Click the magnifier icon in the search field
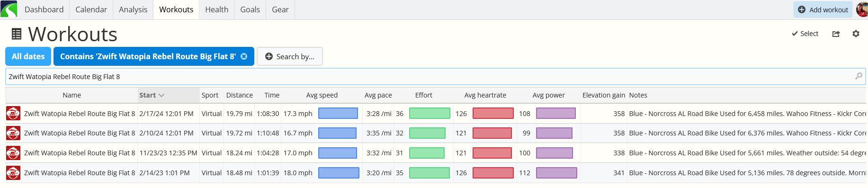 pos(859,76)
